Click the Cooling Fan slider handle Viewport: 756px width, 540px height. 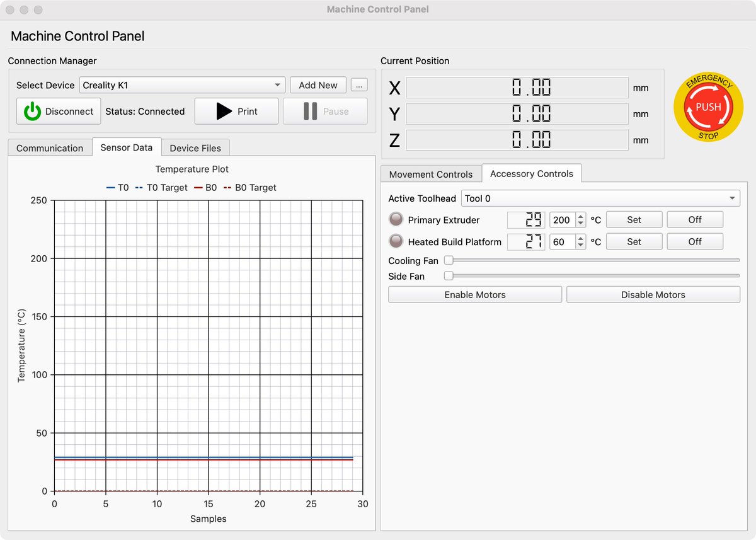(x=449, y=260)
